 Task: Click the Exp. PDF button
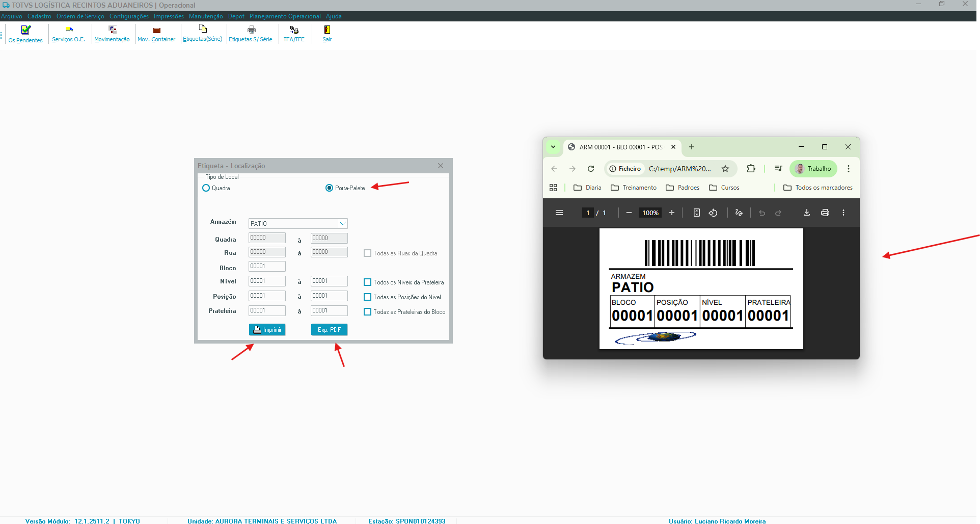[x=329, y=330]
